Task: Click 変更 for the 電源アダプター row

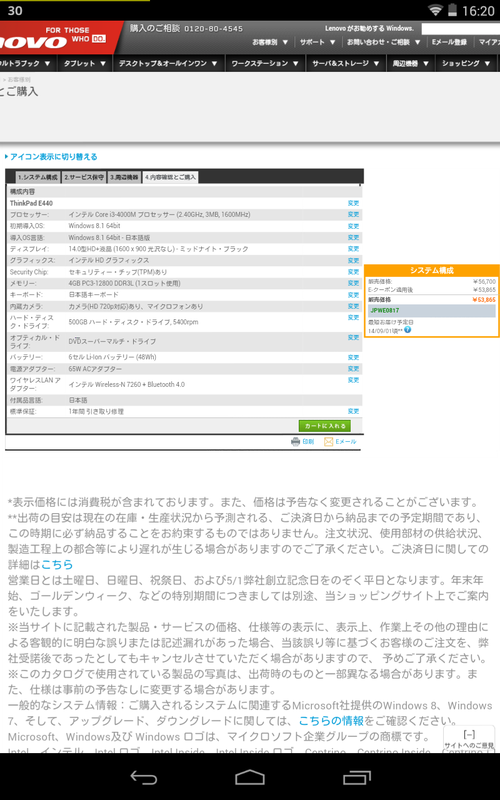Action: tap(354, 368)
